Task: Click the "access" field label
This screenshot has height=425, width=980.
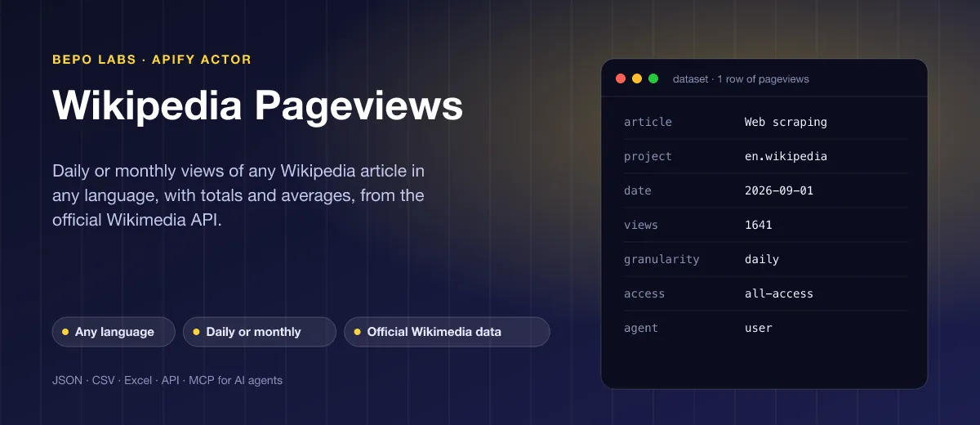Action: tap(644, 293)
